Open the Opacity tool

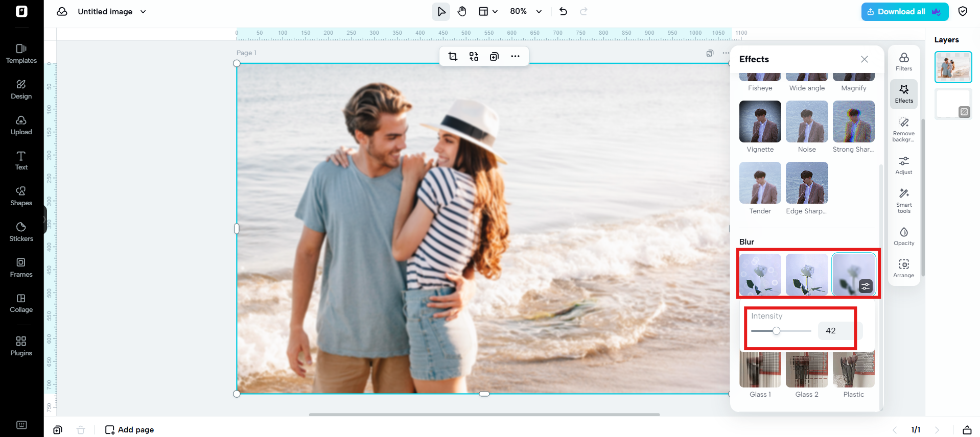point(904,236)
